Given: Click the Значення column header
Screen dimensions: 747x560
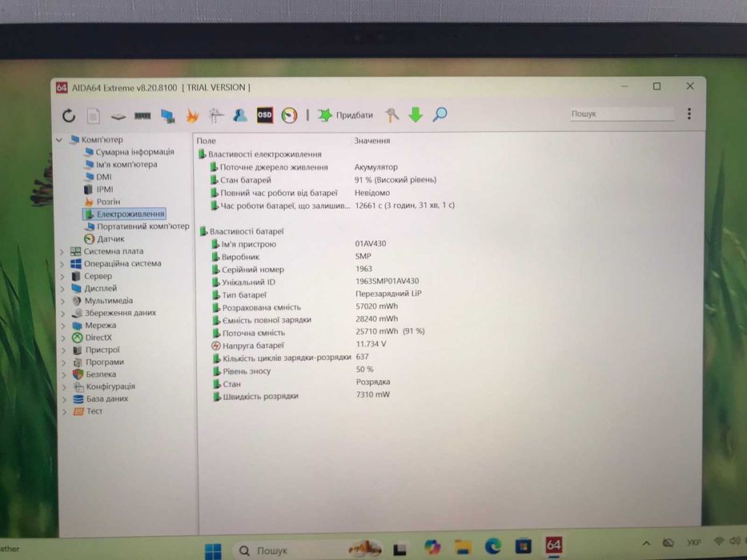Looking at the screenshot, I should [372, 141].
